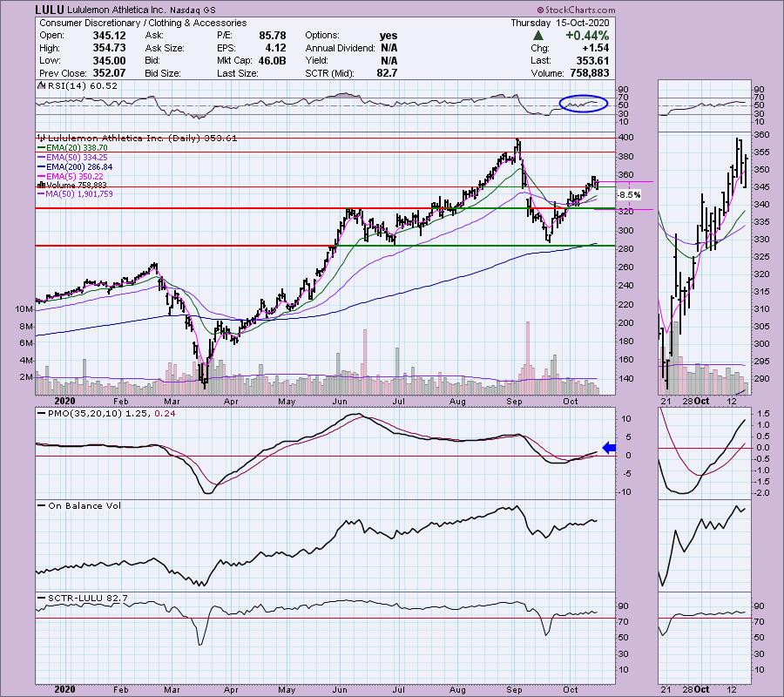Click the 'Yield:' label

coord(316,60)
